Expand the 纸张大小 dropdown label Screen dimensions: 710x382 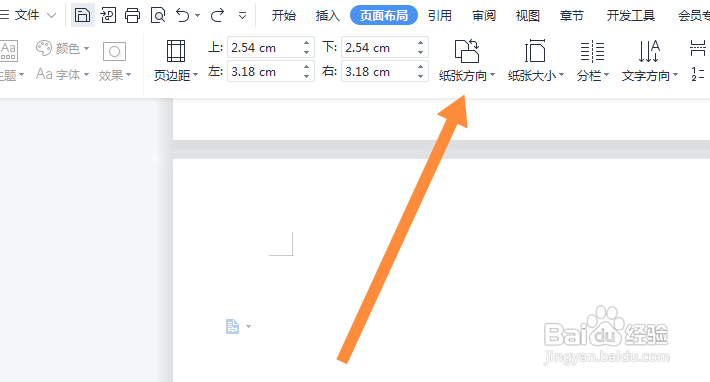coord(536,75)
